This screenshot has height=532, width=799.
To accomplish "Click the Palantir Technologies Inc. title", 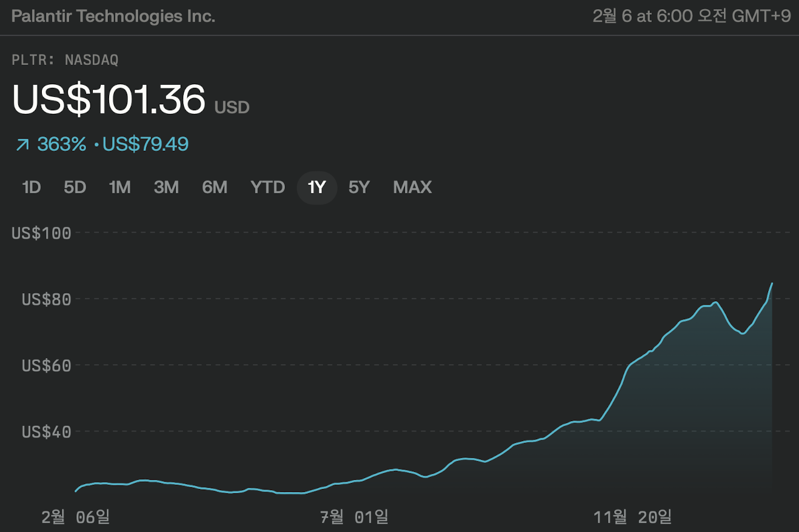I will coord(113,16).
